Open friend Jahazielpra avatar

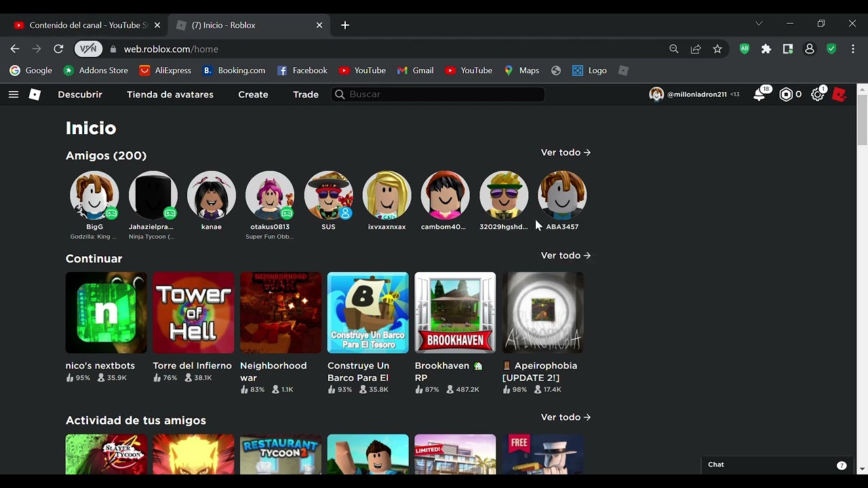153,195
